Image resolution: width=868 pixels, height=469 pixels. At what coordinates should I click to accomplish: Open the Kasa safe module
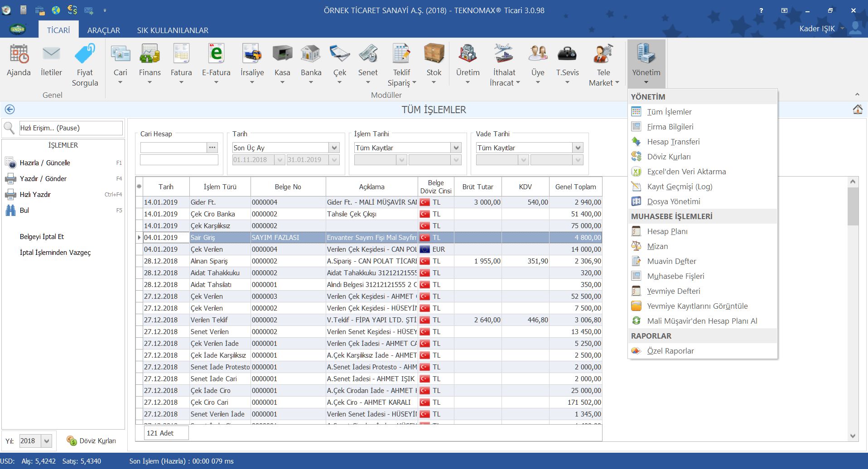(x=282, y=61)
